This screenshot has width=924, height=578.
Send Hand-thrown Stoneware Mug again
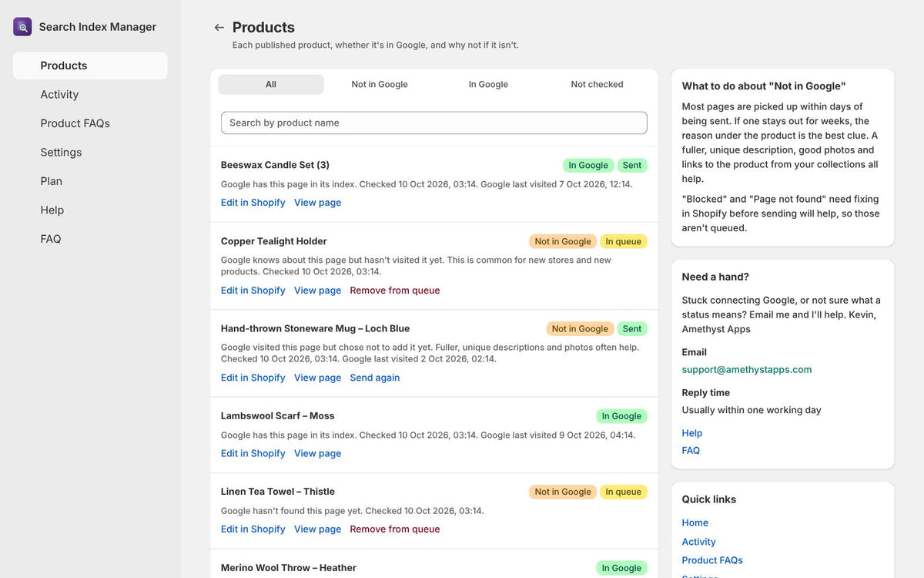pyautogui.click(x=375, y=378)
